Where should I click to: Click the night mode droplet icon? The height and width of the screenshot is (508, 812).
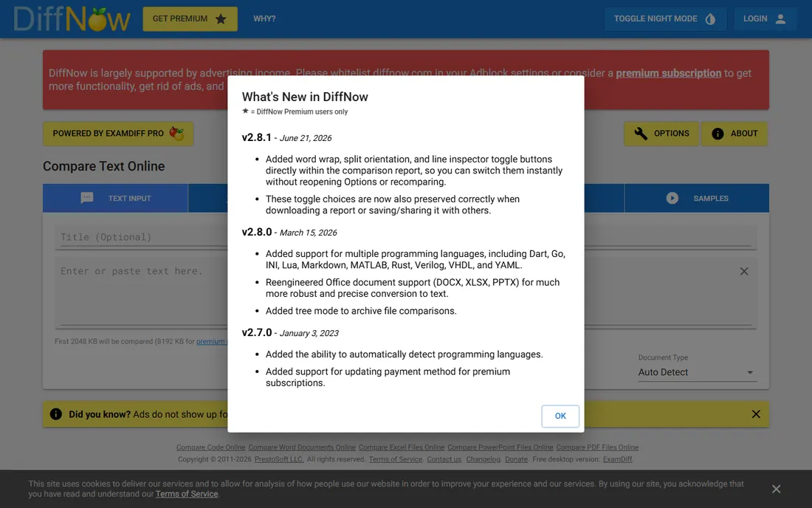(x=710, y=19)
